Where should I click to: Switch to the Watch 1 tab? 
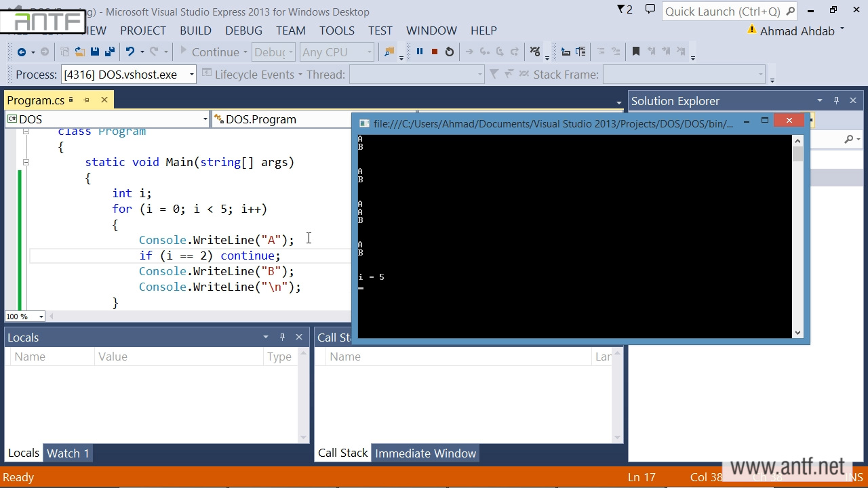[x=68, y=453]
